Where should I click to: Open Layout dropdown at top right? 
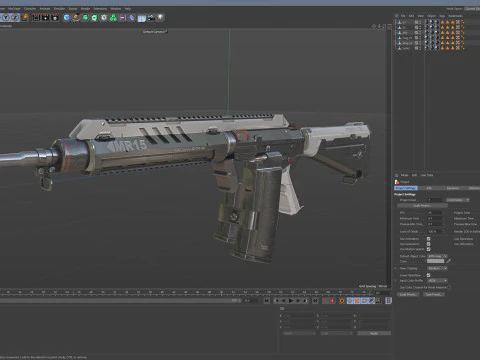(x=473, y=9)
